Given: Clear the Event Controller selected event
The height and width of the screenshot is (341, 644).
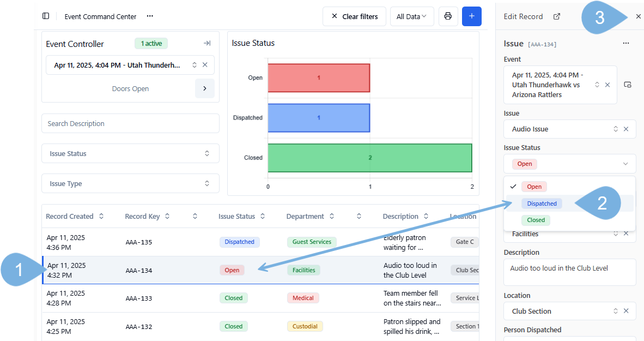Looking at the screenshot, I should point(205,65).
